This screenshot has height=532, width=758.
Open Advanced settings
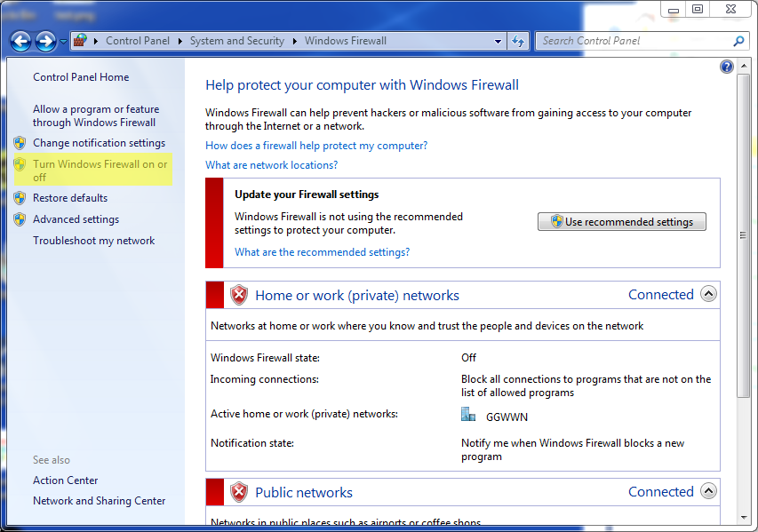[x=76, y=219]
